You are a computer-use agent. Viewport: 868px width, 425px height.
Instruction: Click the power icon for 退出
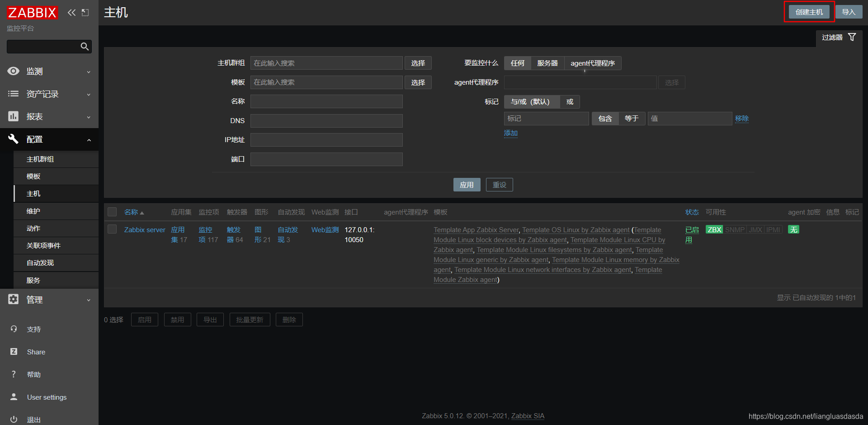(x=14, y=420)
